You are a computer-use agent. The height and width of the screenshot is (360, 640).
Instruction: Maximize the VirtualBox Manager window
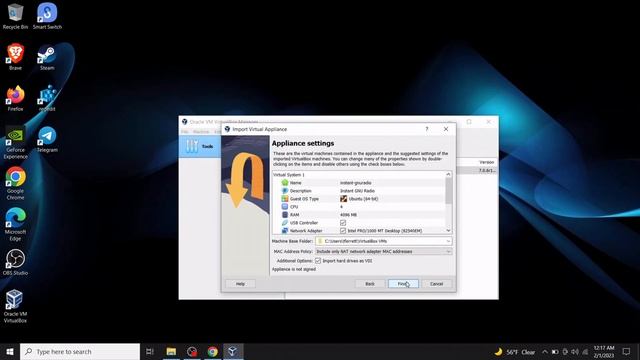469,122
